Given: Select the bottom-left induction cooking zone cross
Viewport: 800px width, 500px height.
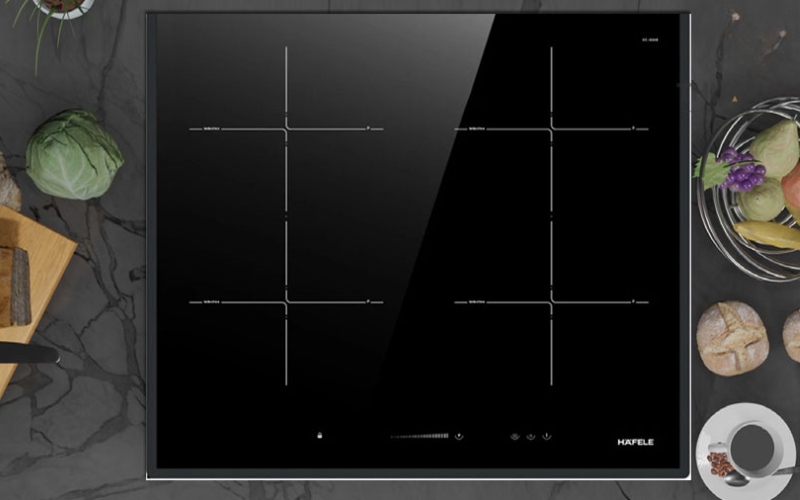Looking at the screenshot, I should pyautogui.click(x=286, y=301).
